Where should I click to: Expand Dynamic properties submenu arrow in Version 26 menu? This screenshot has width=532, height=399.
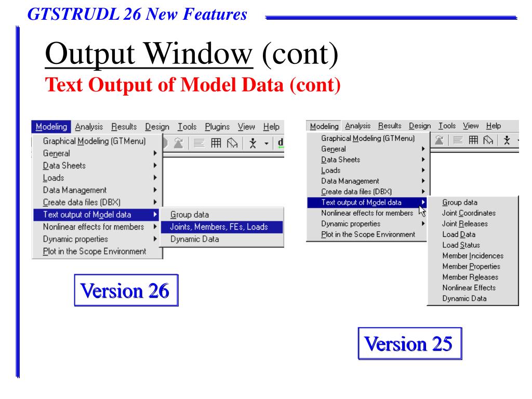[155, 239]
